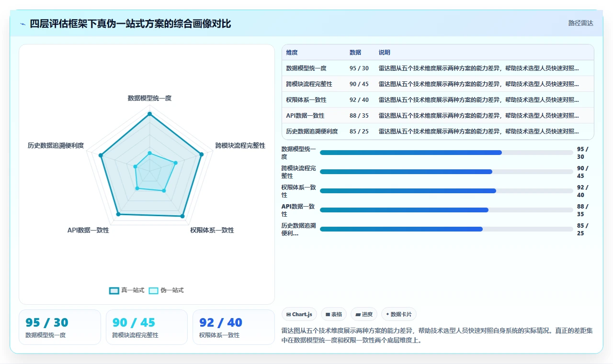Click the lightning icon beside the title
This screenshot has width=613, height=364.
tap(23, 23)
